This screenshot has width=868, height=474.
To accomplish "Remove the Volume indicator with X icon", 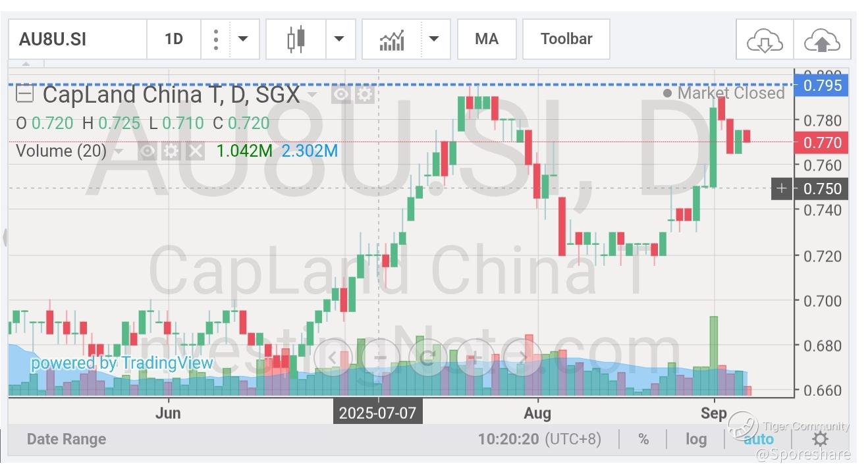I will coord(194,151).
